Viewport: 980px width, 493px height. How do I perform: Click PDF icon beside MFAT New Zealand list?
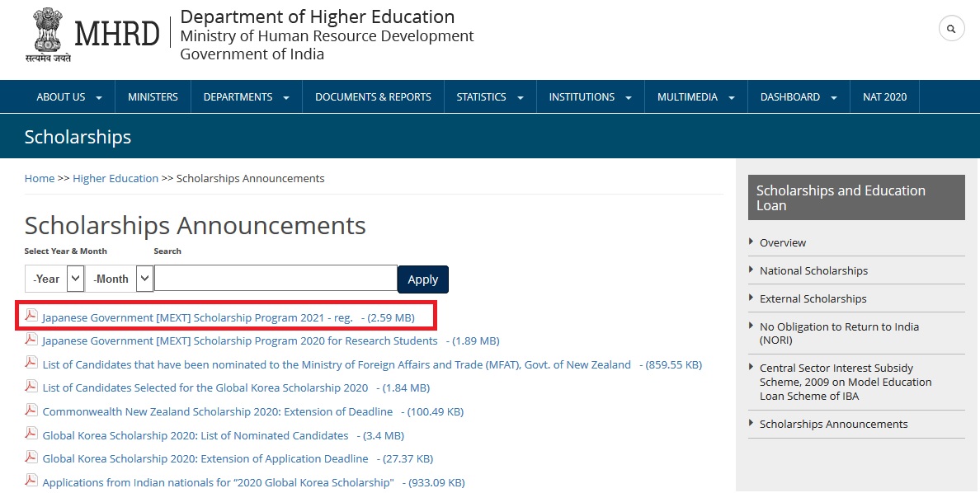(x=31, y=364)
